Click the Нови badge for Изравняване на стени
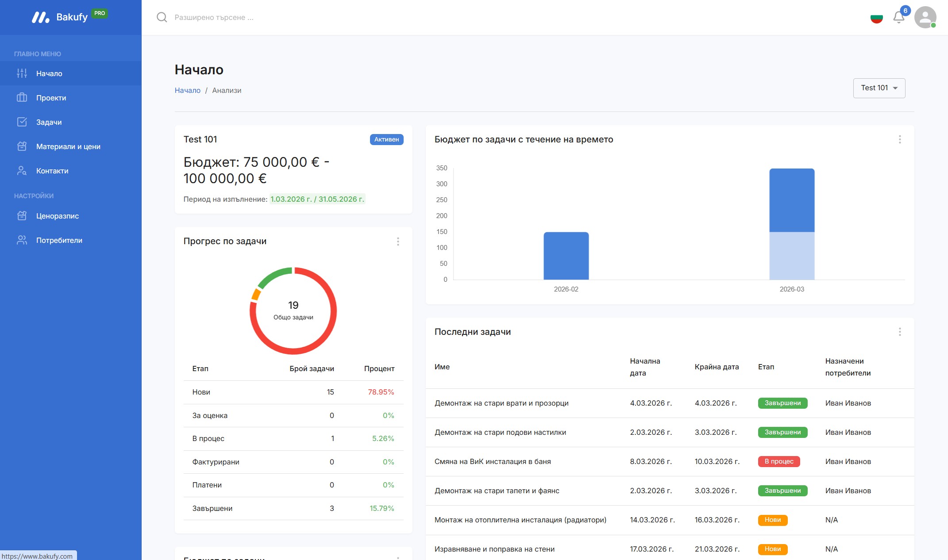This screenshot has width=948, height=560. tap(773, 549)
